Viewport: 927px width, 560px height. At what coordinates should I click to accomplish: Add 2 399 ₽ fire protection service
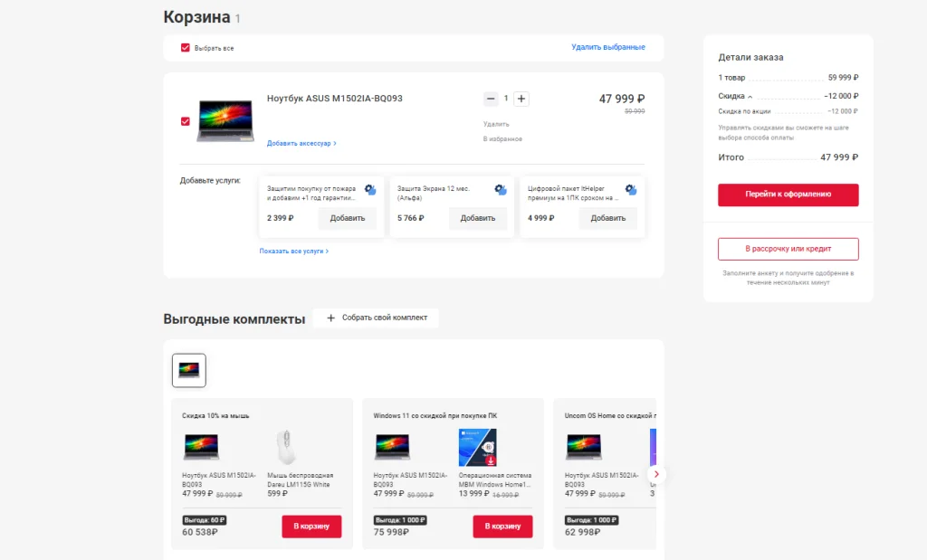tap(347, 218)
